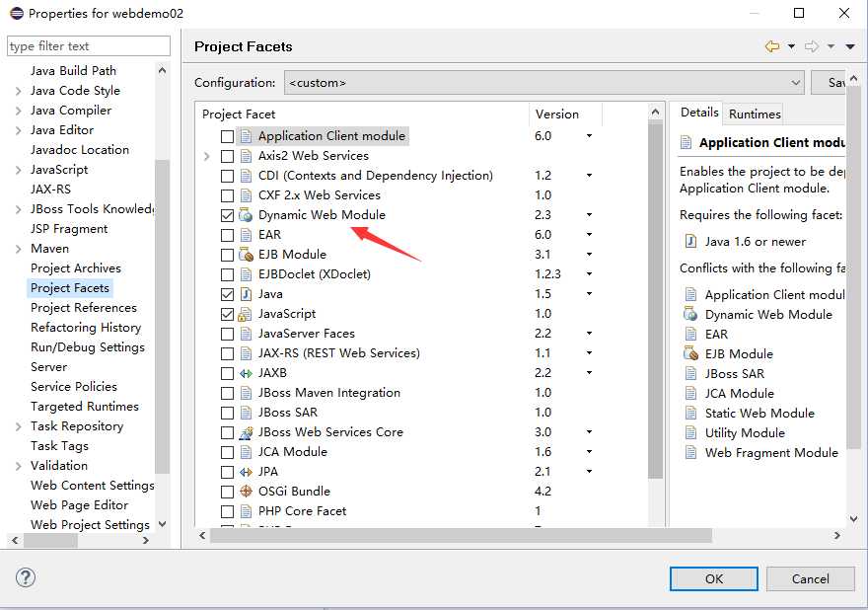
Task: Click the Eclipse icon in title bar
Action: 17,13
